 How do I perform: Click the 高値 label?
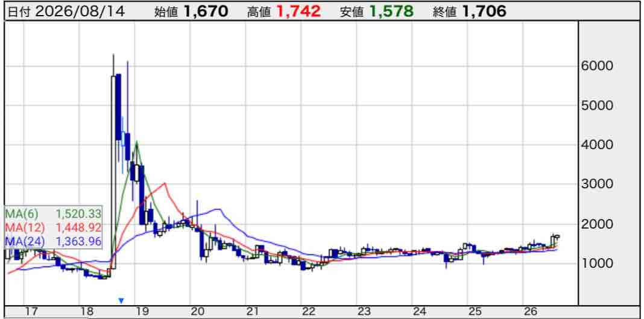pyautogui.click(x=259, y=12)
